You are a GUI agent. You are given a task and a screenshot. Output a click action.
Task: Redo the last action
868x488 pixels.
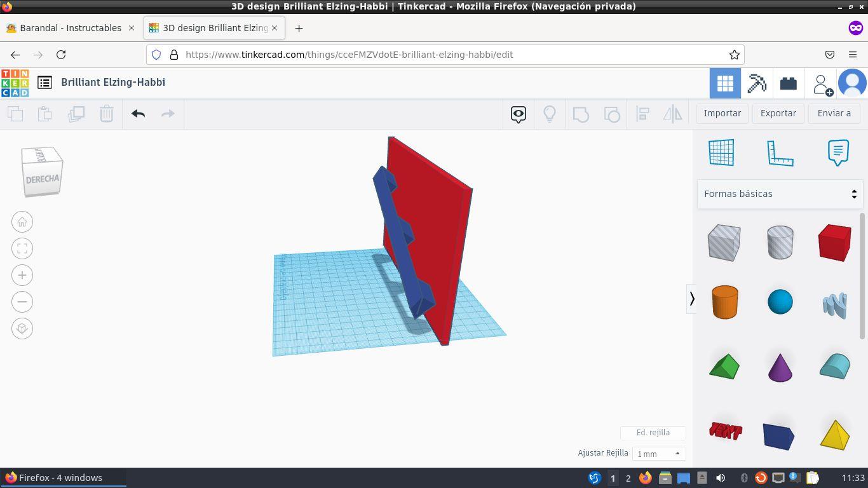[x=168, y=114]
